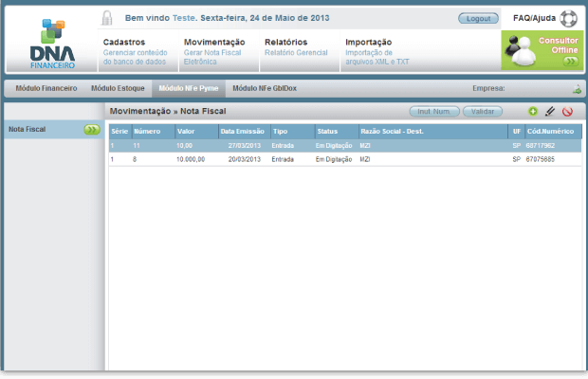Screen dimensions: 588x379
Task: Switch to Módulo NFe GblDox tab
Action: point(263,88)
